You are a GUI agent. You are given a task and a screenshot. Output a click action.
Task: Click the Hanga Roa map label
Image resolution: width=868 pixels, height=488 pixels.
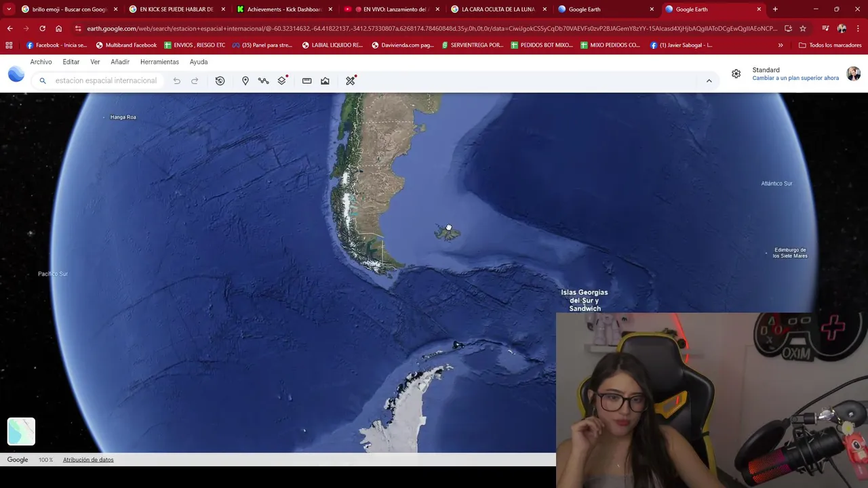coord(123,117)
